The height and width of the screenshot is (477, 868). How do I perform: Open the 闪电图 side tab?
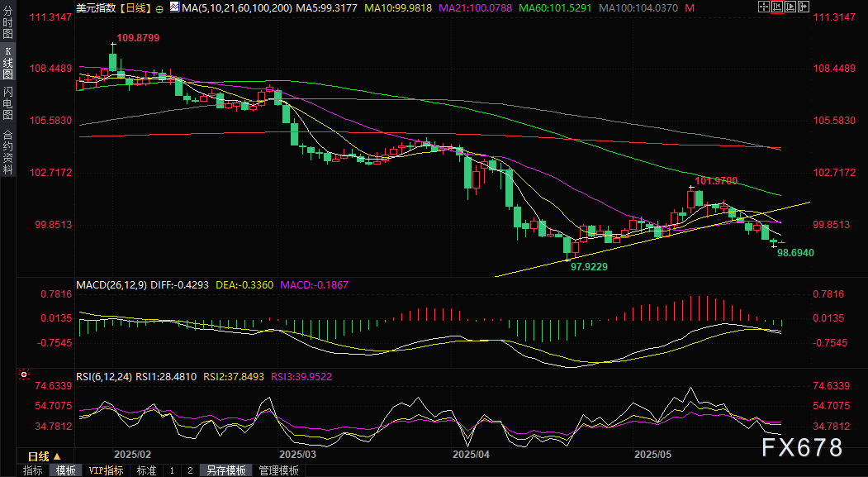[x=7, y=103]
